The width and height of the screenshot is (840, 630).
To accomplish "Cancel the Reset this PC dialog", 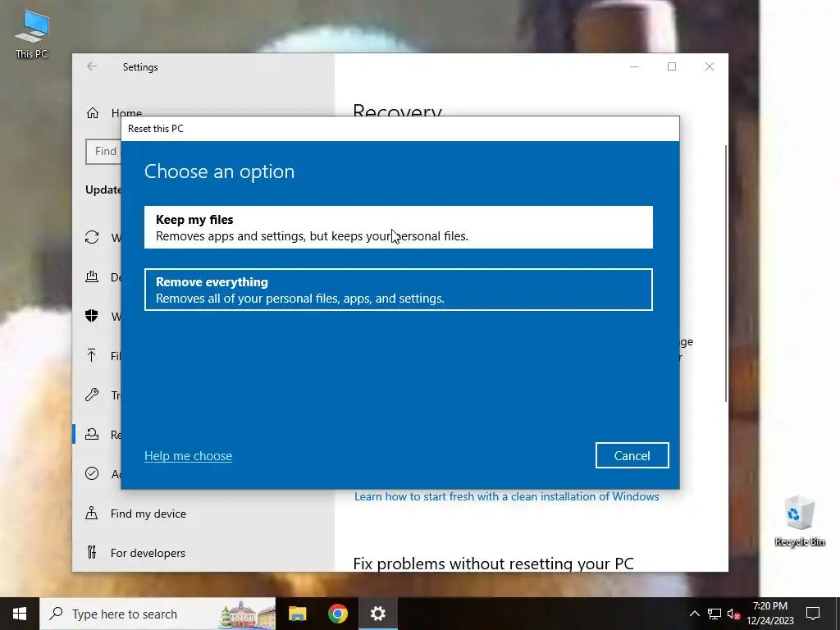I will click(x=632, y=455).
